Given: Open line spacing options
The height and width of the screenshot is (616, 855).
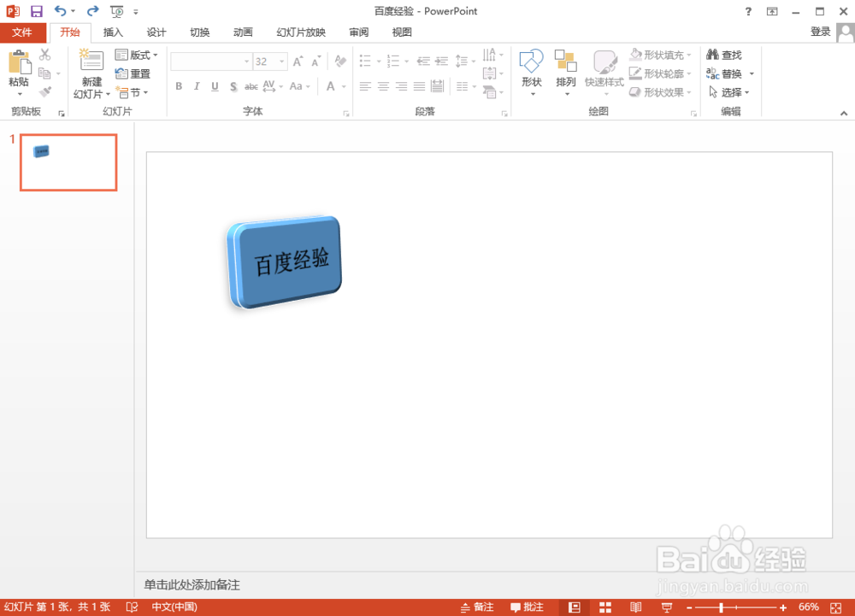Looking at the screenshot, I should (465, 61).
